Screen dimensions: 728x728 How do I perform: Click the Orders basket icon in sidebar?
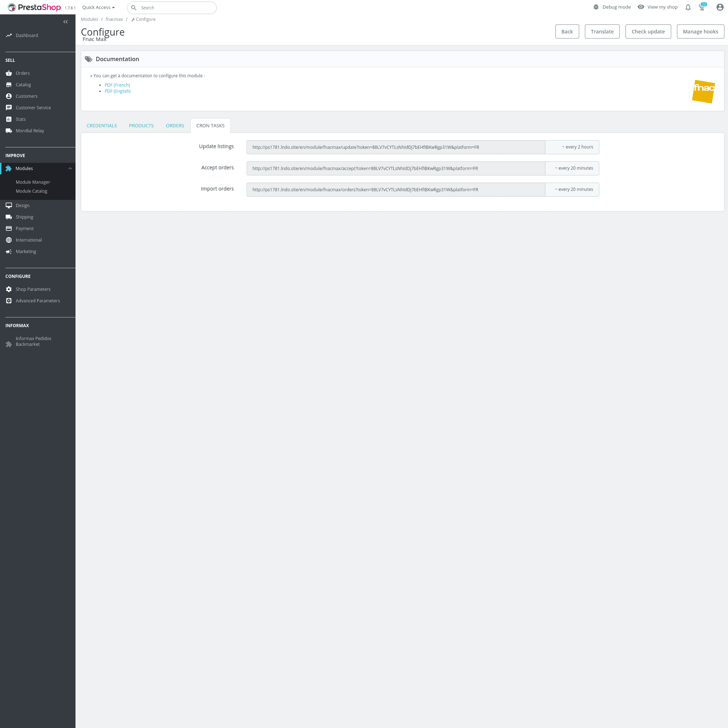9,73
